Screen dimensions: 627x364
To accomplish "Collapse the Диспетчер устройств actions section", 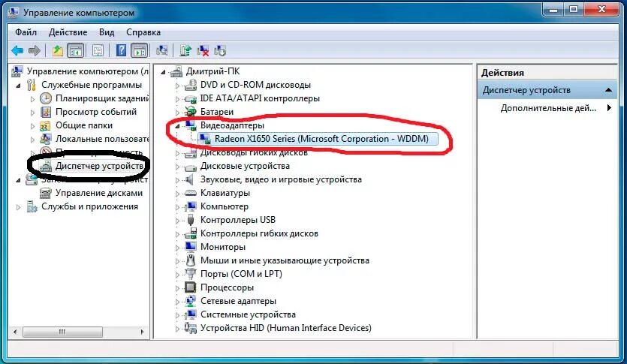I will (x=608, y=90).
